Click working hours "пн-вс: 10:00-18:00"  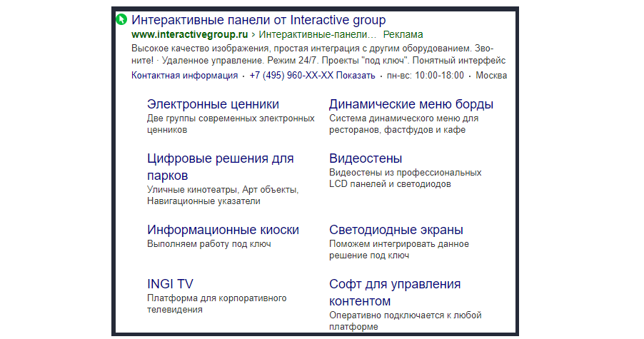425,76
